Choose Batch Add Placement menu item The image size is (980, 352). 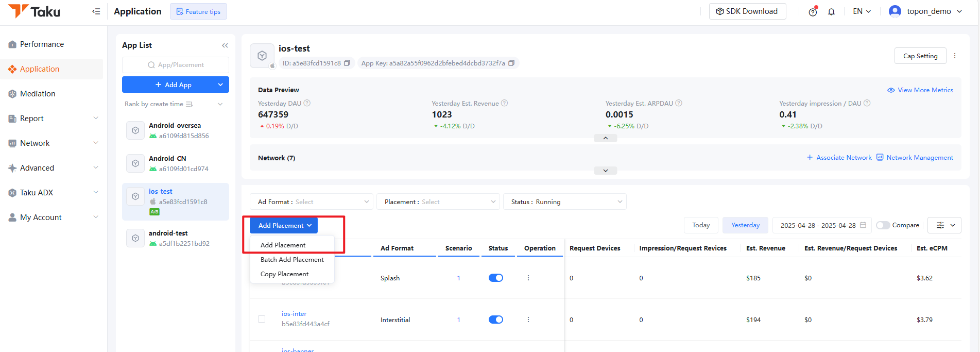click(x=292, y=259)
